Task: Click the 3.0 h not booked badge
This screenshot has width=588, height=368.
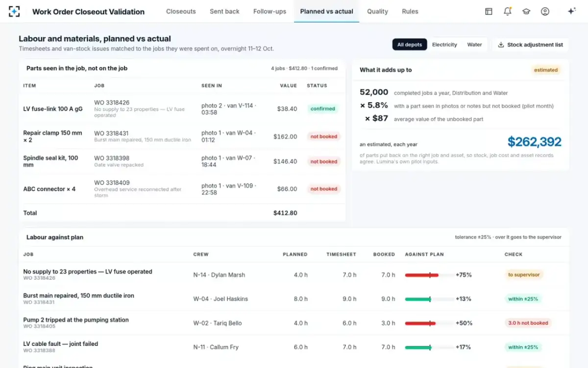Action: click(x=528, y=323)
